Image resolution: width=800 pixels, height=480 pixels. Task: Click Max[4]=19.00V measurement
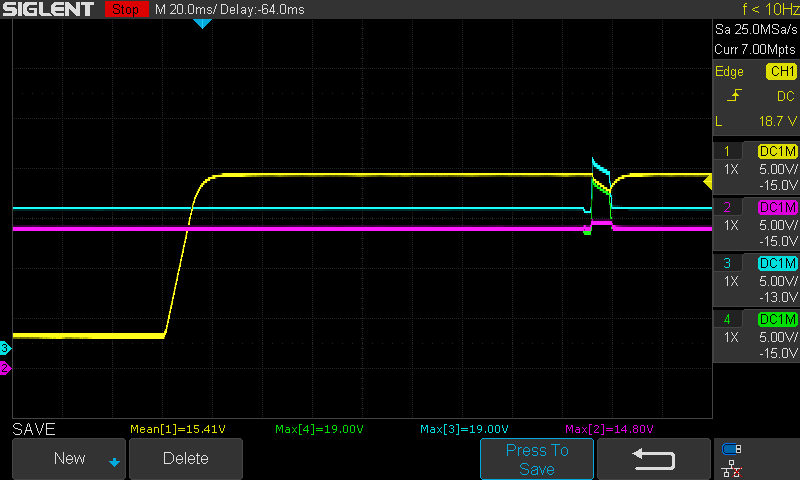pyautogui.click(x=319, y=429)
